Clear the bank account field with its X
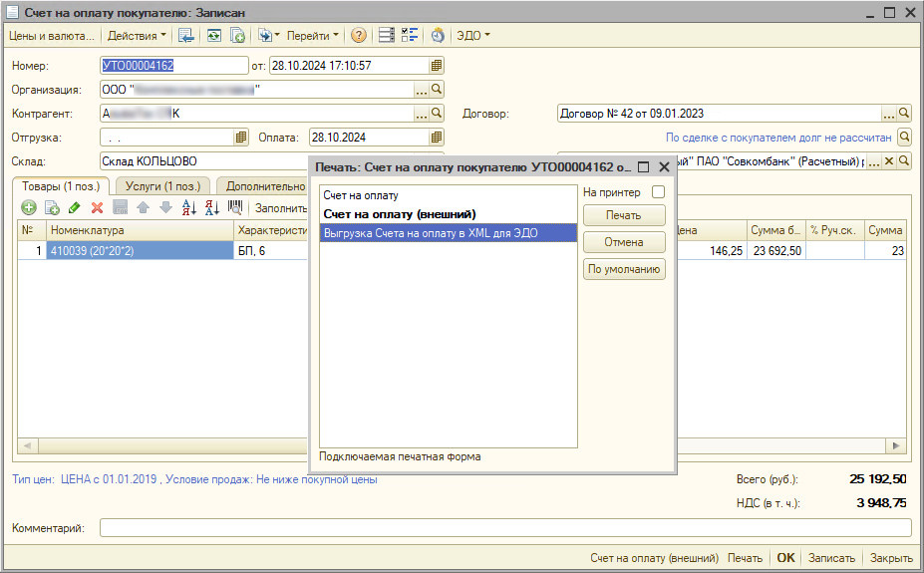Viewport: 924px width, 573px height. [889, 160]
